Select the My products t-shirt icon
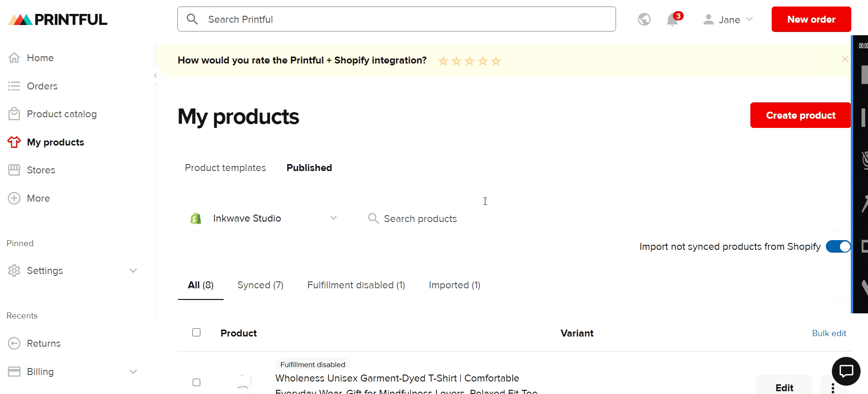The height and width of the screenshot is (394, 868). click(14, 142)
